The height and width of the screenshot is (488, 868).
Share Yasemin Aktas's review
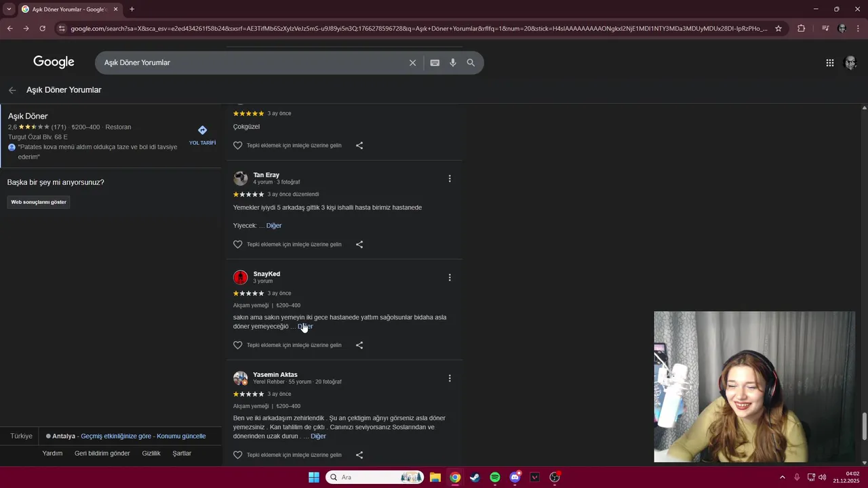pos(359,455)
